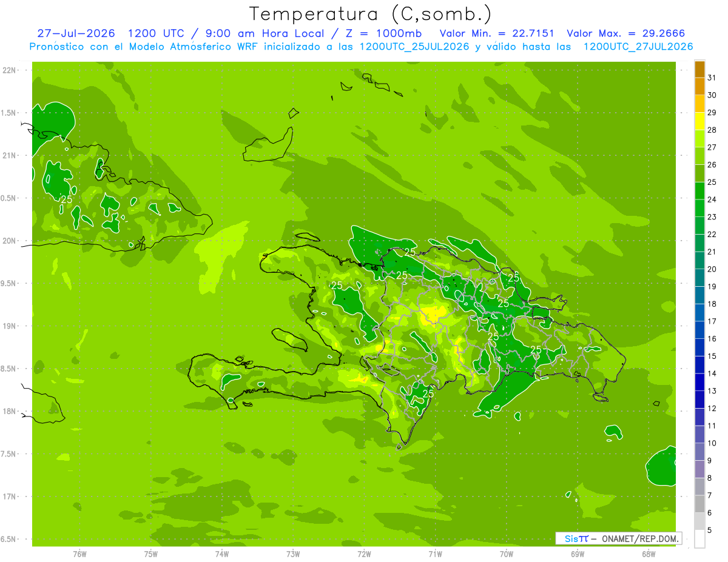Select the '9:00 am Hora Local' text

[x=266, y=33]
